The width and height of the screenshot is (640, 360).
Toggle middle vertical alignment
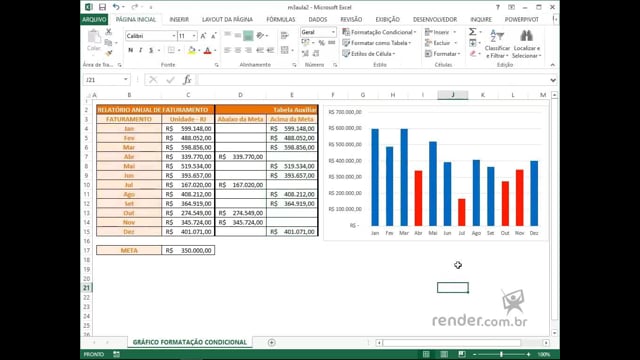[238, 36]
